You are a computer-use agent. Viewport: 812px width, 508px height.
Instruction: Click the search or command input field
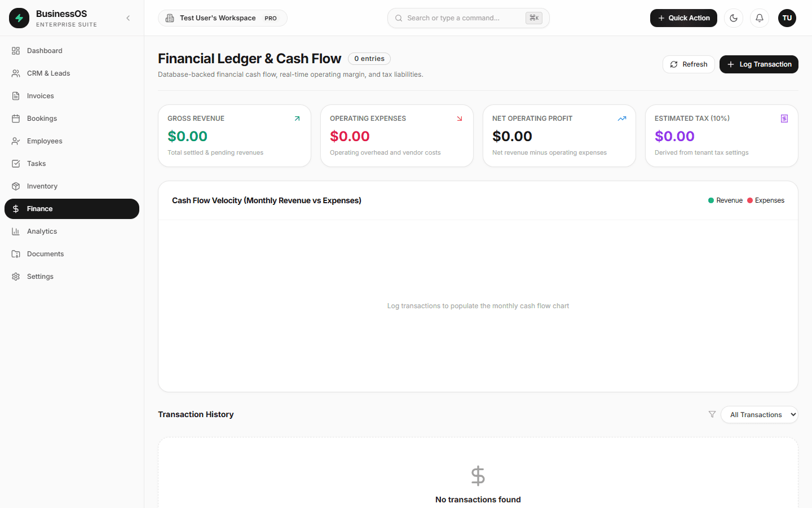pyautogui.click(x=468, y=18)
